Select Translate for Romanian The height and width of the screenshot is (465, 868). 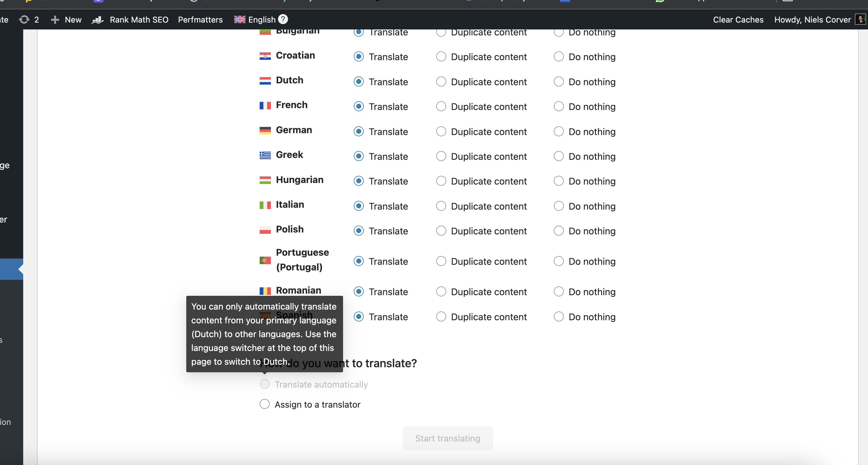pos(359,291)
